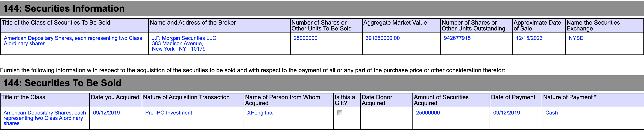The image size is (644, 130).
Task: Select the amount of securities acquired 25000000
Action: point(428,113)
